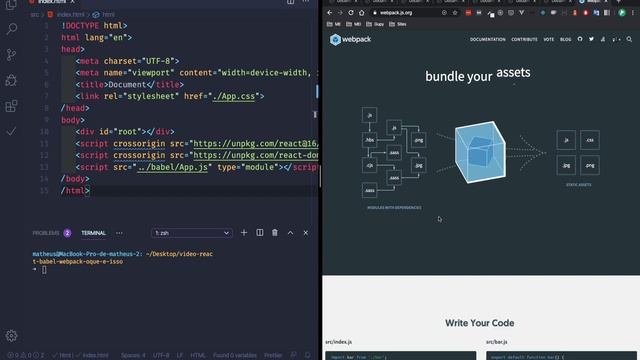Open the Run and Debug view icon
This screenshot has height=360, width=640.
coord(11,80)
